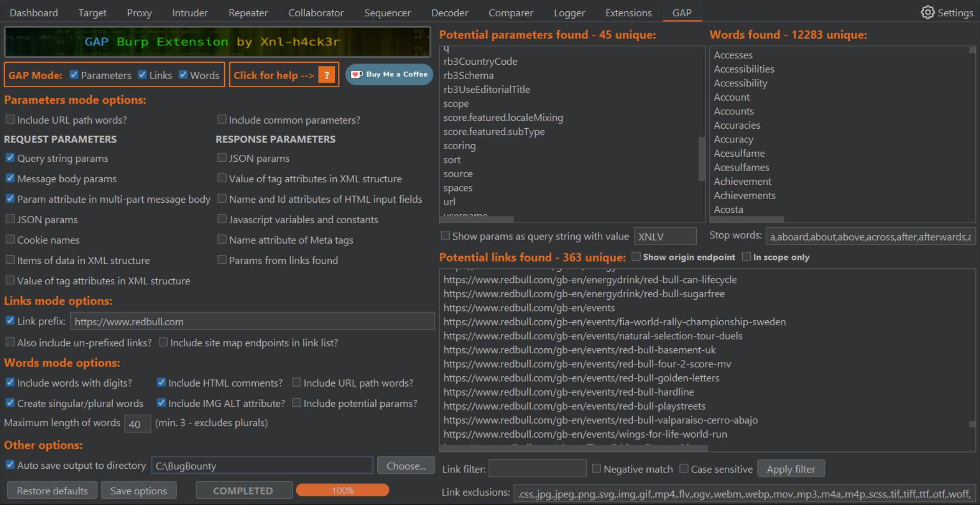This screenshot has height=505, width=980.
Task: Click the auto save directory path field
Action: click(x=262, y=466)
